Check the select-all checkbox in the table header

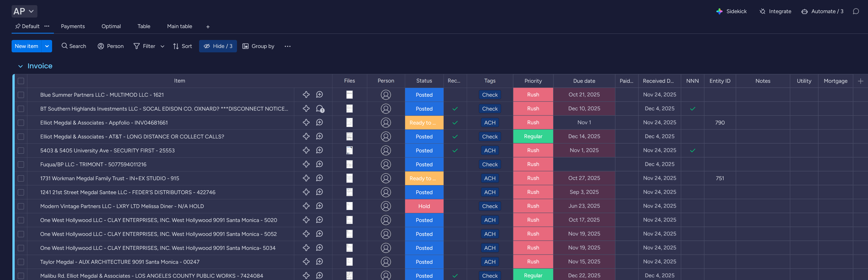[x=21, y=81]
